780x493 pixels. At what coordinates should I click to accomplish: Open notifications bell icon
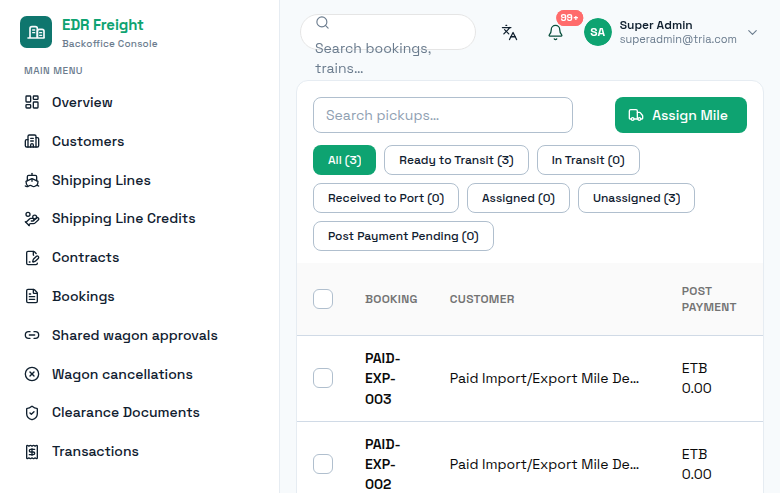click(x=555, y=32)
